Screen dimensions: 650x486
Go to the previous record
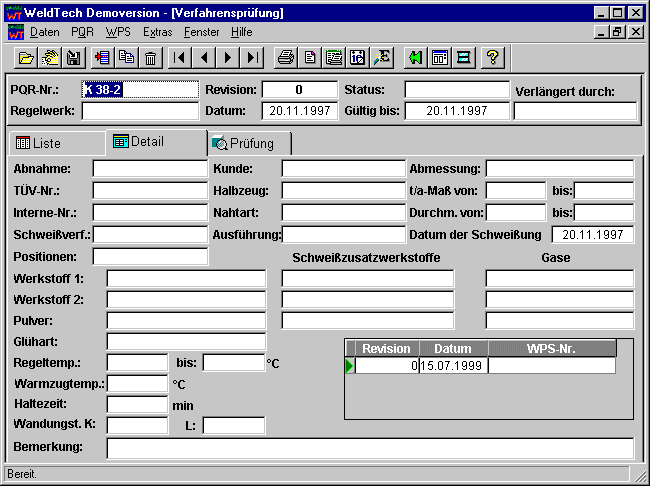point(204,57)
